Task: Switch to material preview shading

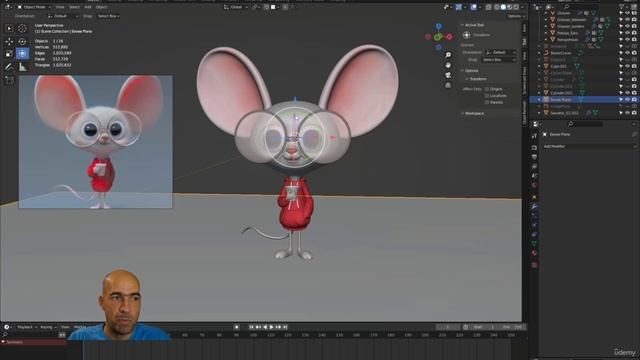Action: click(x=510, y=7)
